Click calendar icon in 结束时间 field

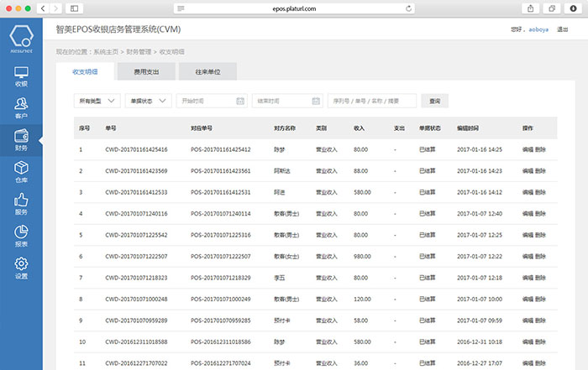pos(316,101)
